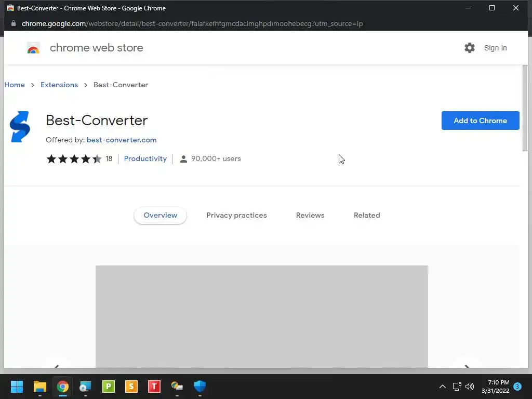Click the 18 ratings count
532x399 pixels.
[109, 158]
